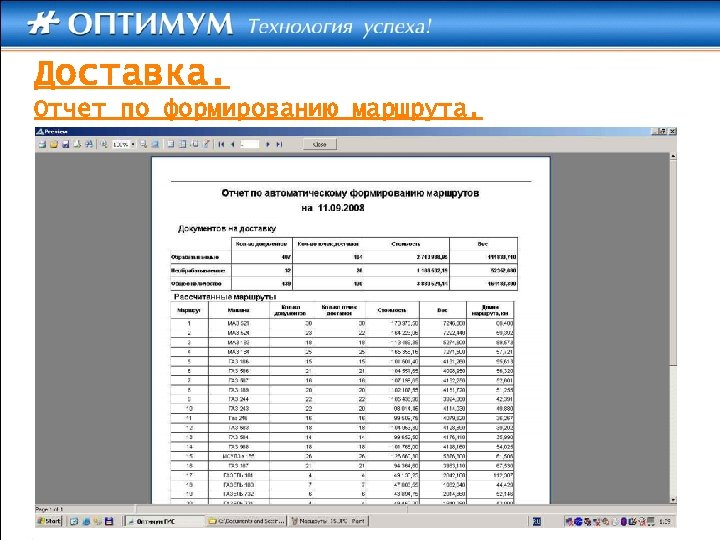Click the magnifier icon left of zoom box

104,144
